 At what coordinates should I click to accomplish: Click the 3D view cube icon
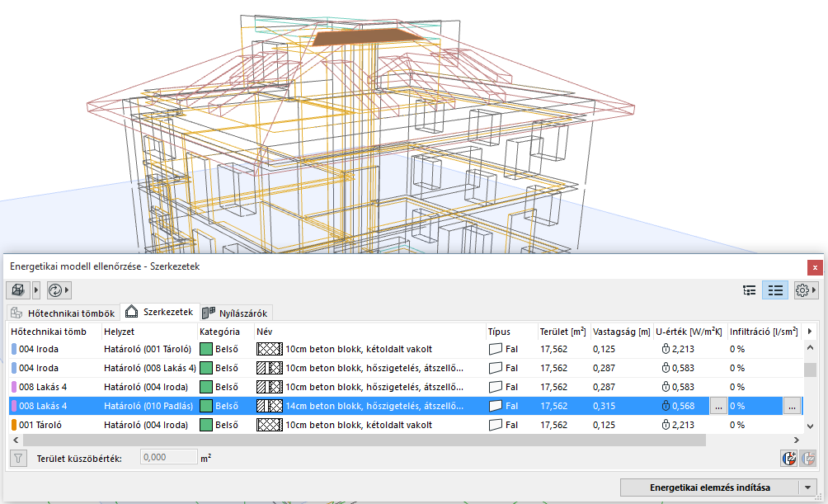[18, 290]
